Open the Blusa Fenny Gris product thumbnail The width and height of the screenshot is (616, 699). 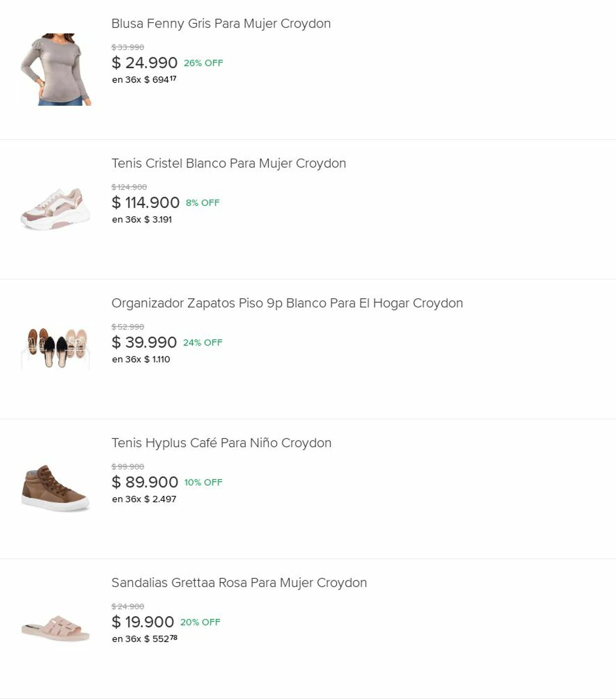(x=56, y=69)
